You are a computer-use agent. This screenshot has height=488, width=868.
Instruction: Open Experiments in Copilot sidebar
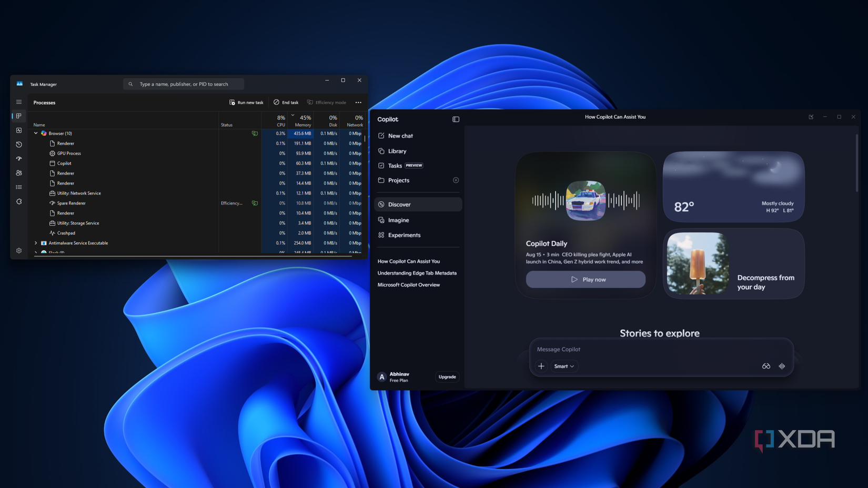(x=418, y=235)
